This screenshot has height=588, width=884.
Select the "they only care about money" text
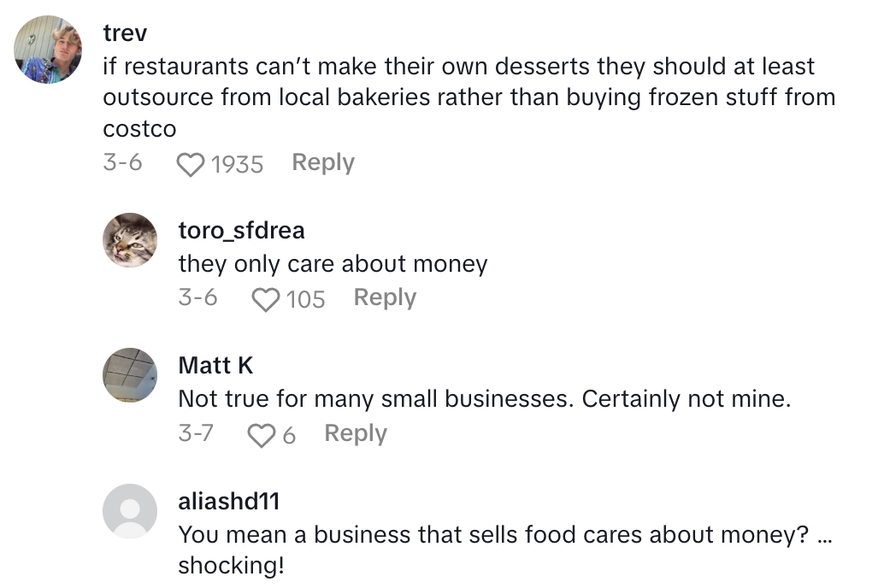pos(333,264)
